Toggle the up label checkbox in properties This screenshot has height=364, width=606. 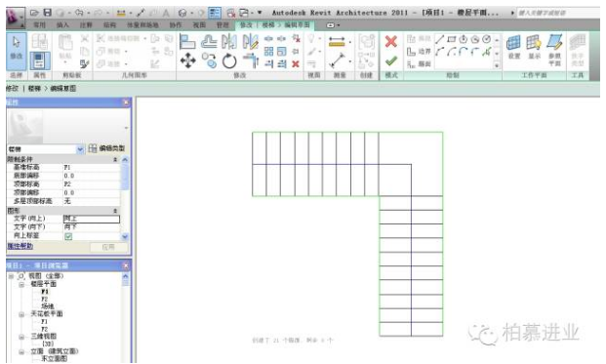(68, 236)
